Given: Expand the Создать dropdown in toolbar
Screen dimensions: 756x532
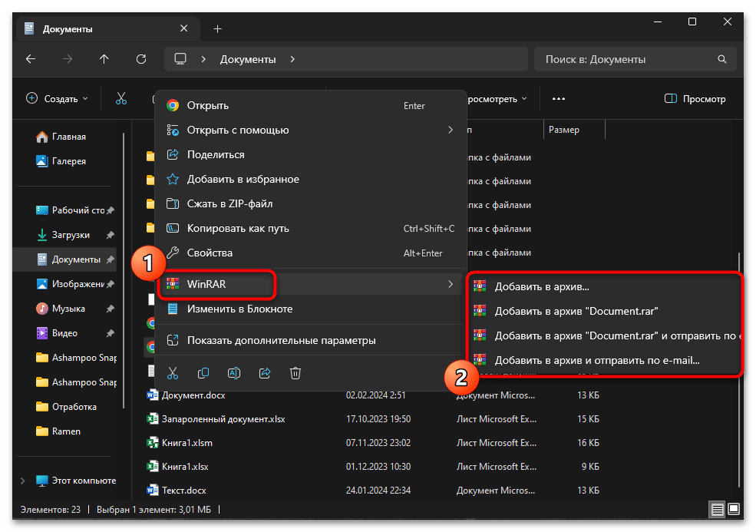Looking at the screenshot, I should pyautogui.click(x=58, y=99).
